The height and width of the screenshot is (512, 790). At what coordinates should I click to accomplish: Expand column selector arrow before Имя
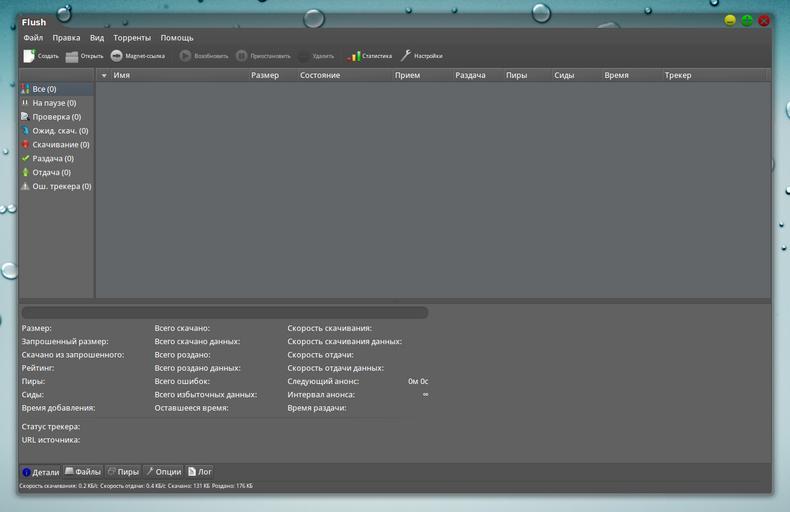click(x=103, y=76)
